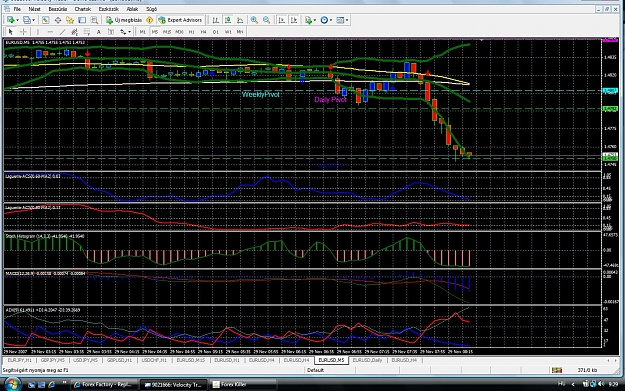Switch to the EURJPY,H1 chart tab
Image resolution: width=625 pixels, height=391 pixels.
[20, 360]
